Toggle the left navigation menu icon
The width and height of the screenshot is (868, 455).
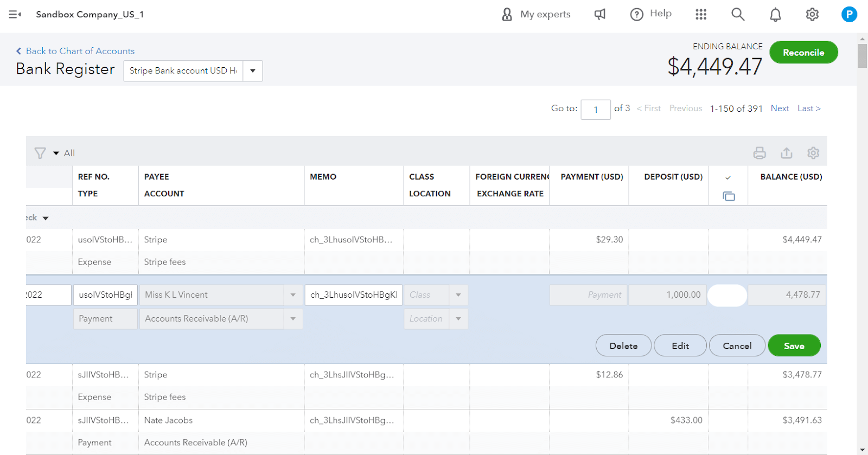15,15
